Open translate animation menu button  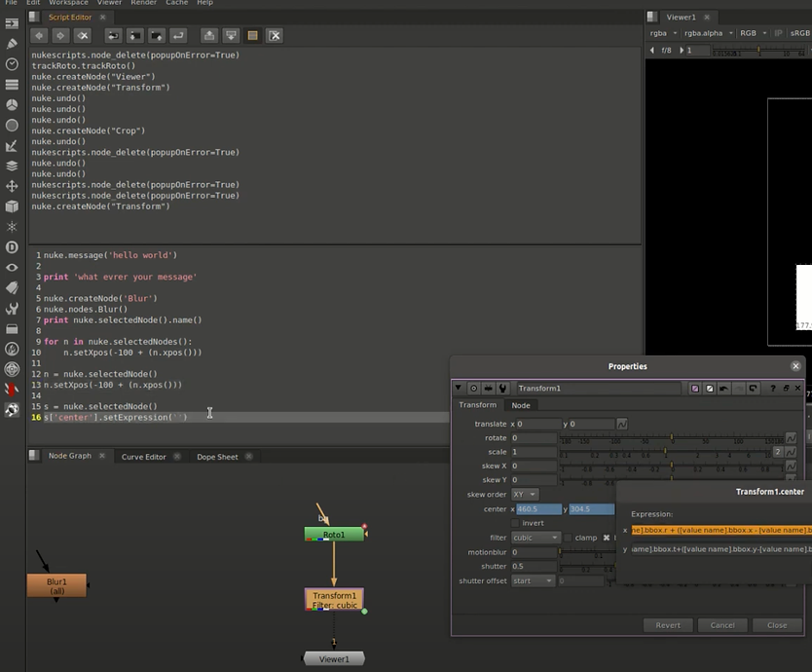point(622,424)
